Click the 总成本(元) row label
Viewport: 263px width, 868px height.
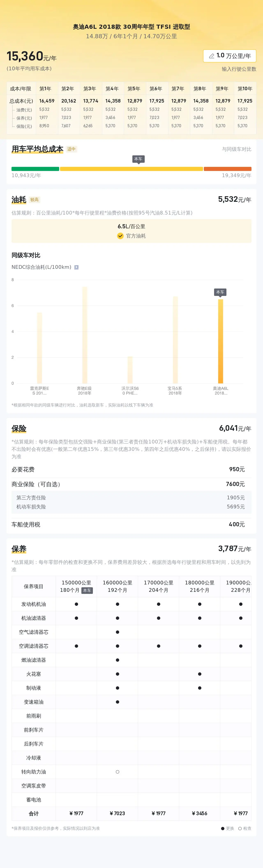click(21, 101)
